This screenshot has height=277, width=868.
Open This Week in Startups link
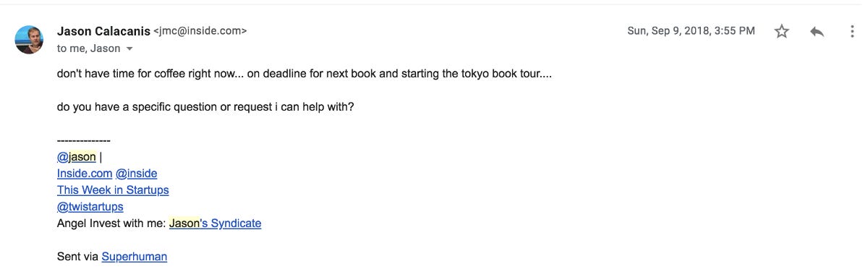[x=113, y=190]
